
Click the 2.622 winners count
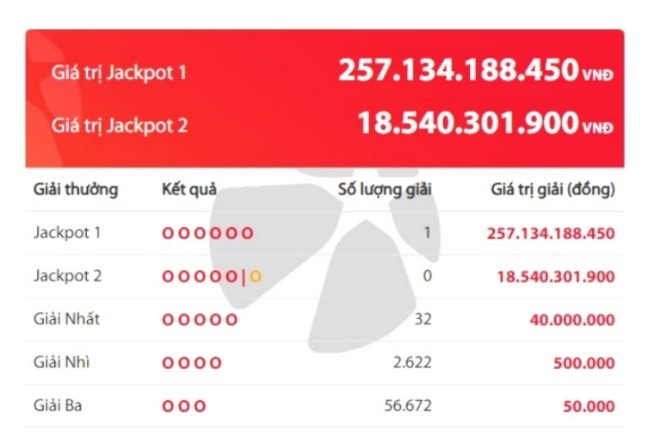point(411,363)
